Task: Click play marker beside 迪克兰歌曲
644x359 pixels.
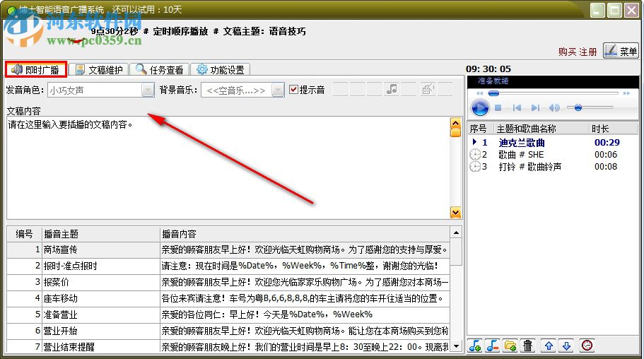Action: point(475,142)
